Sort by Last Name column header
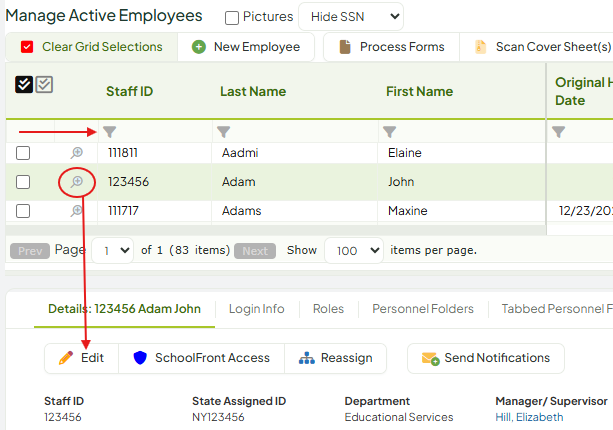613x430 pixels. (253, 91)
